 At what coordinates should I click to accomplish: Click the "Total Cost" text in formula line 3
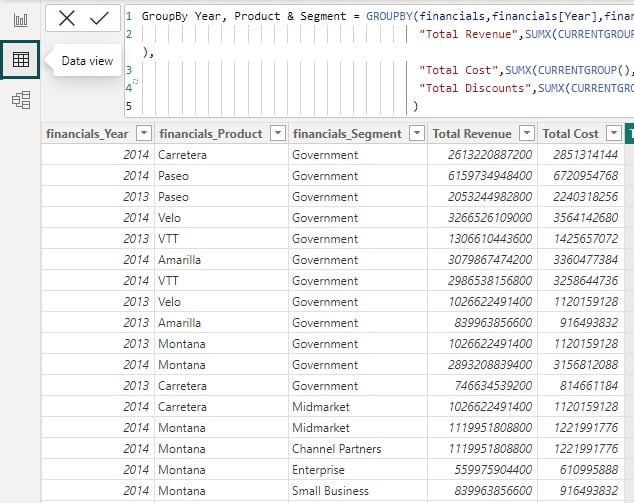click(459, 70)
